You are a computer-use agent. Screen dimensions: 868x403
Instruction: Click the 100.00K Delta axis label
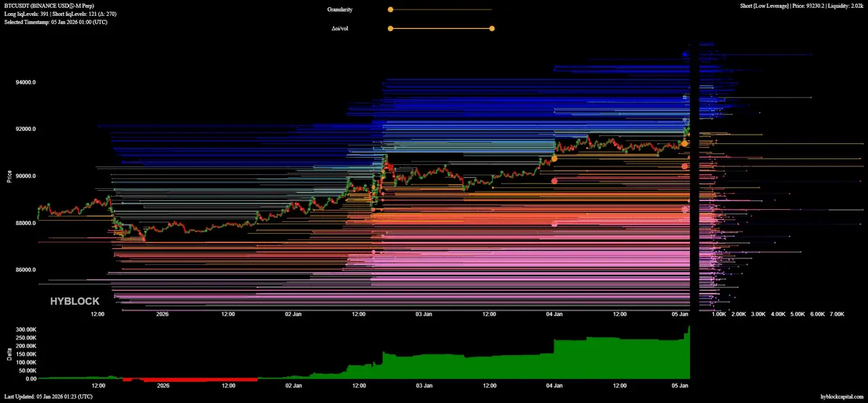click(x=25, y=362)
